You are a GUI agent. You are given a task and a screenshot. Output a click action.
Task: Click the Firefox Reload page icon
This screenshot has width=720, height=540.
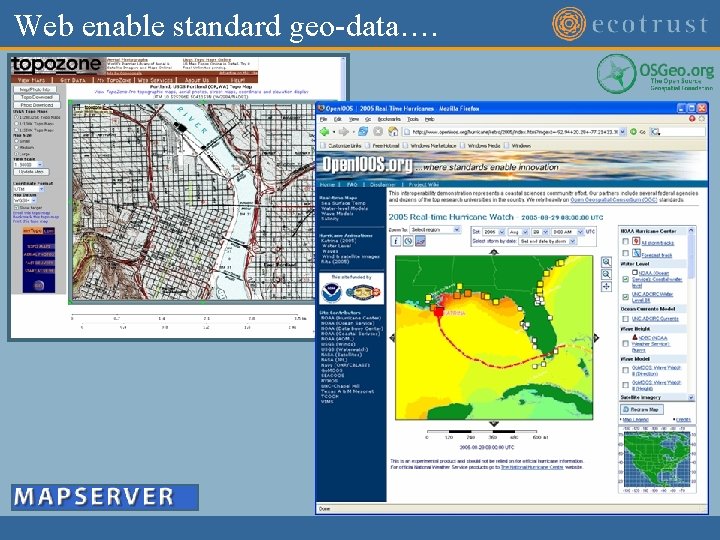coord(363,132)
